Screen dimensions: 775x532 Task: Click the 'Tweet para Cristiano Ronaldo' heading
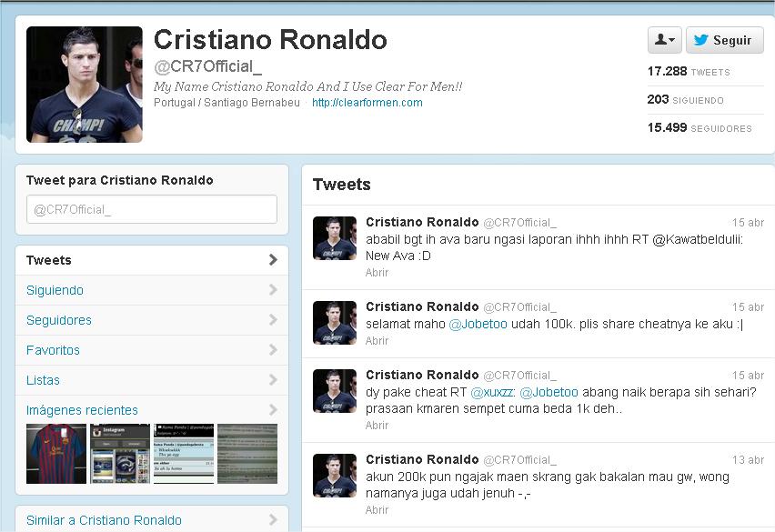(x=119, y=180)
